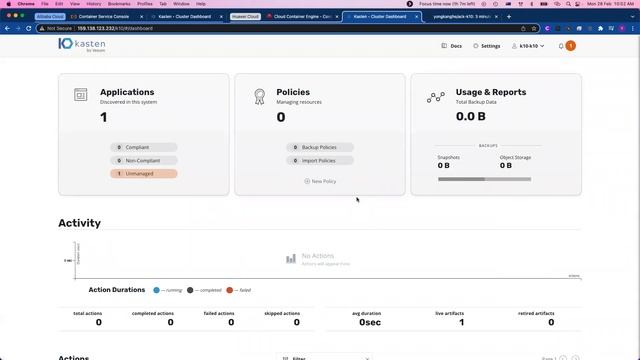
Task: Click the blue running legend dot
Action: click(156, 290)
